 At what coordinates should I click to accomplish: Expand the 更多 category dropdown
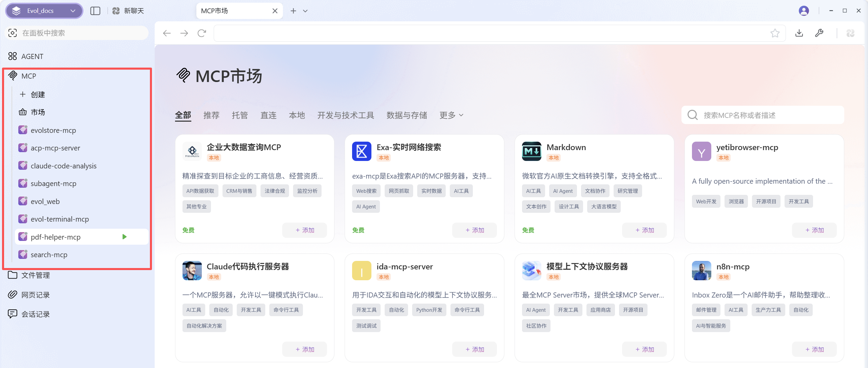pos(451,115)
